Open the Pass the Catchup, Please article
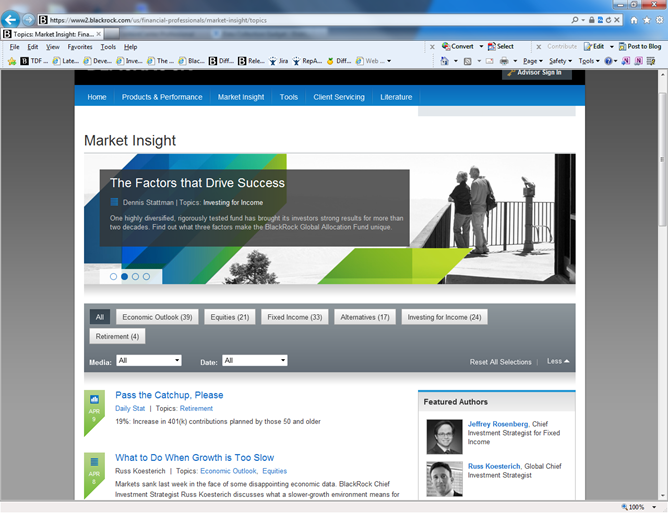 click(x=169, y=395)
